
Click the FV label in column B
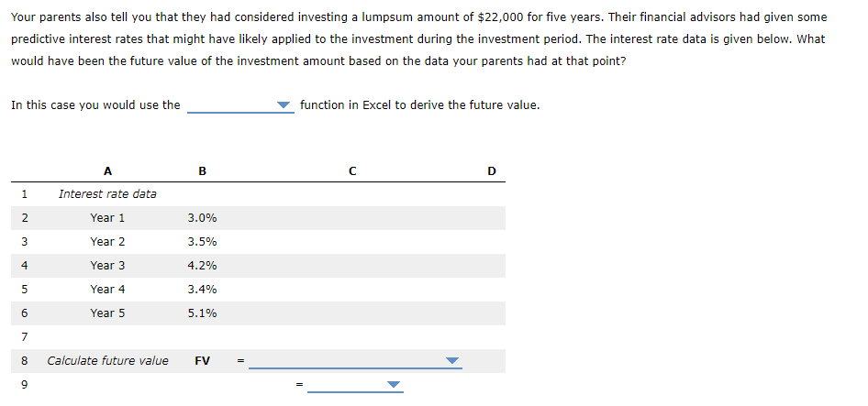pos(202,361)
